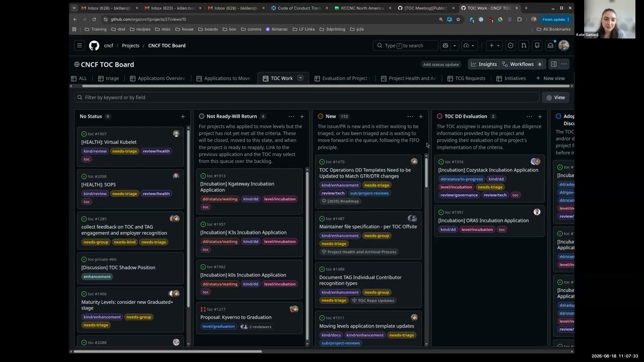
Task: Click the board bottom horizontal scrollbar
Action: pyautogui.click(x=168, y=351)
